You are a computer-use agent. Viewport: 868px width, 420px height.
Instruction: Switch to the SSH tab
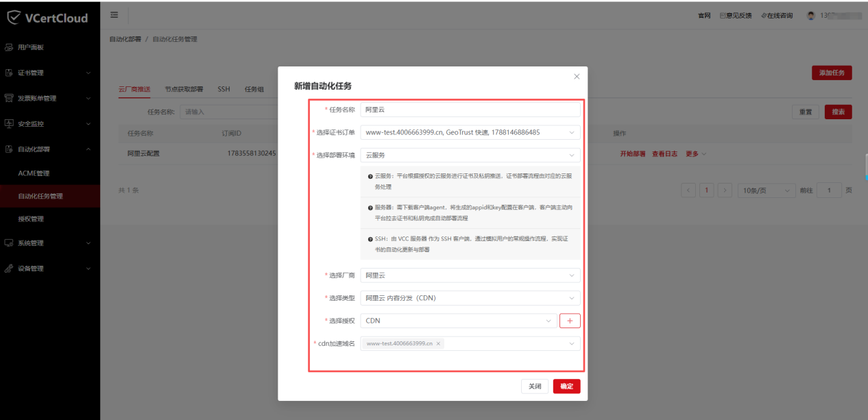coord(224,89)
